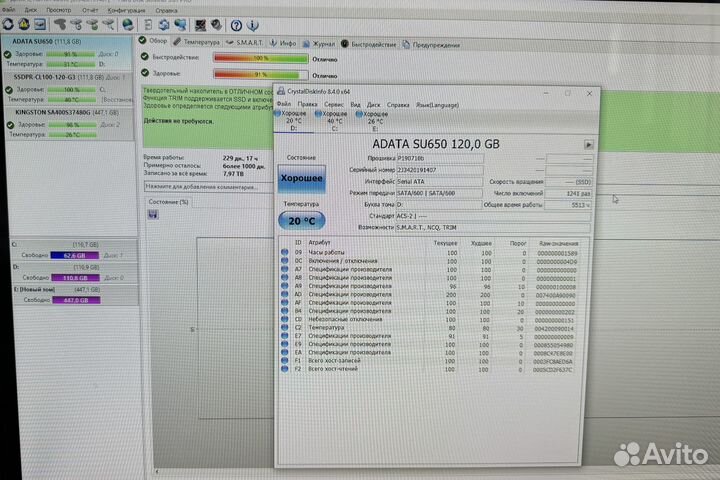
Task: Click status icon on Часы работы row
Action: [285, 252]
